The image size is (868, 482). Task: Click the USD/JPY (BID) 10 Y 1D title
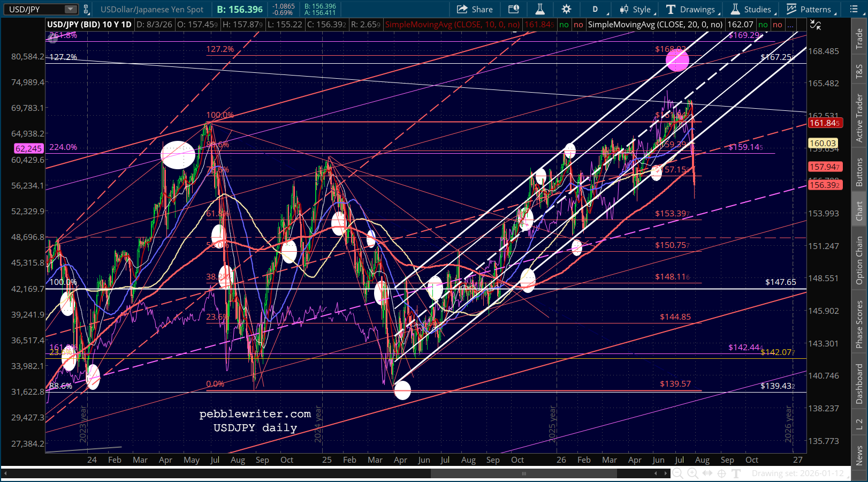click(x=89, y=25)
